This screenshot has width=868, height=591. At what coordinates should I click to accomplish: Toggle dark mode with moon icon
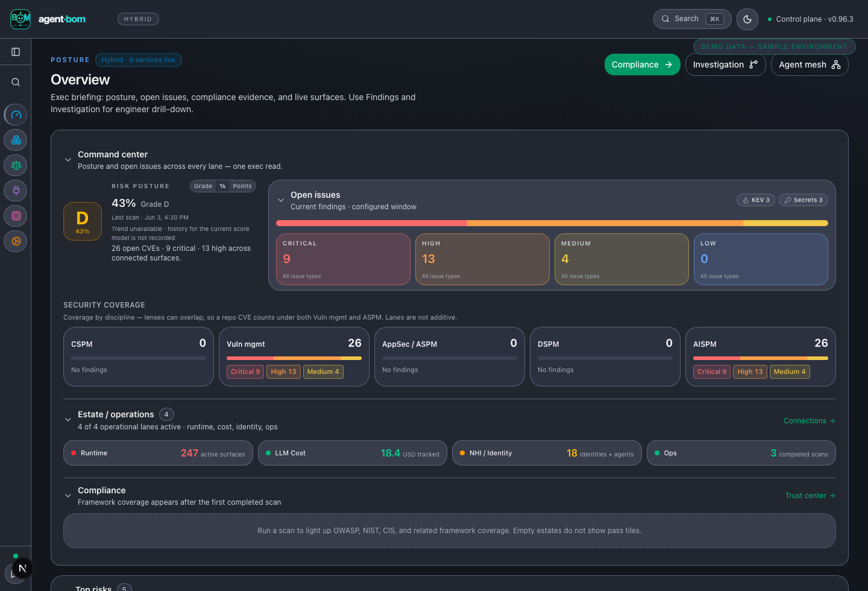tap(747, 19)
